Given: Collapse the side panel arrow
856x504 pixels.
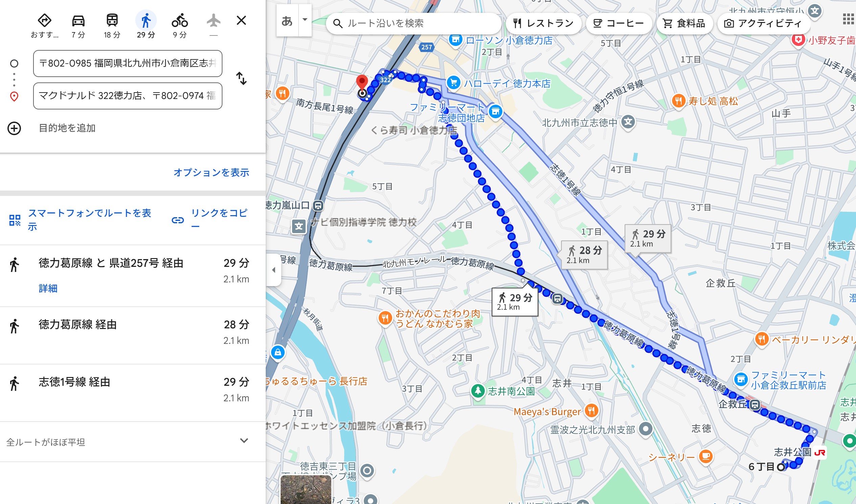Looking at the screenshot, I should click(274, 270).
